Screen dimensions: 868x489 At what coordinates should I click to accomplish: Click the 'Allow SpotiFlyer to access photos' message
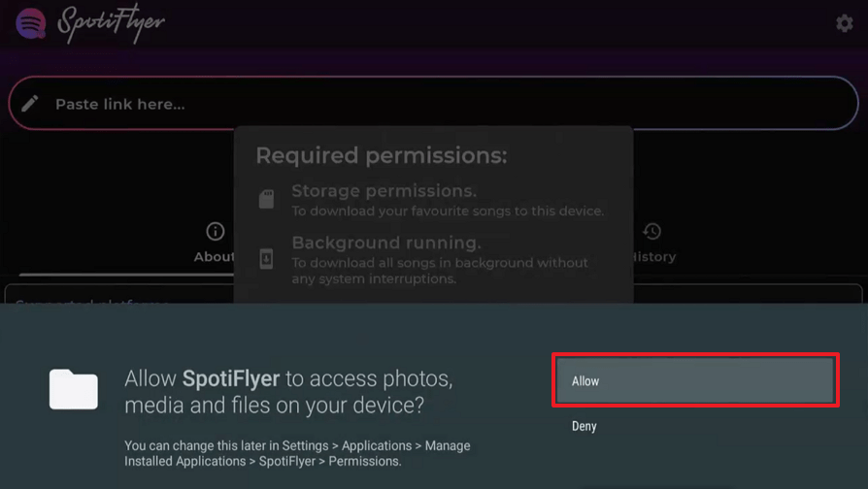(288, 392)
